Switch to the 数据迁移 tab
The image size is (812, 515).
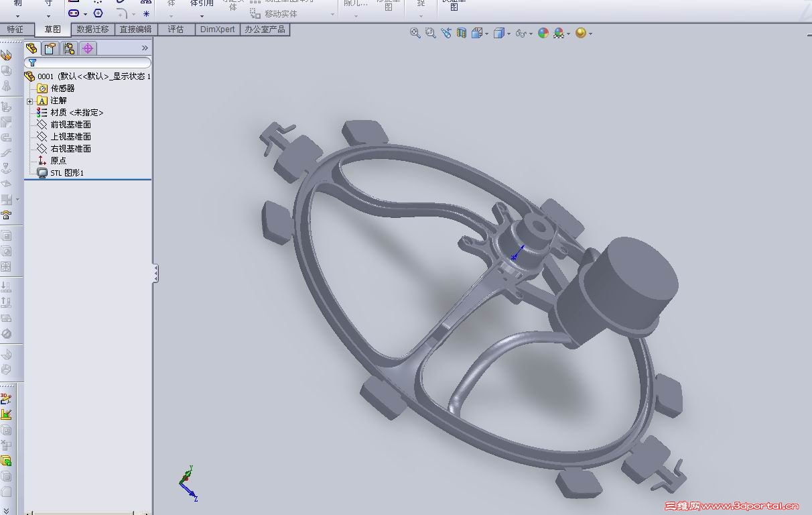(x=92, y=30)
